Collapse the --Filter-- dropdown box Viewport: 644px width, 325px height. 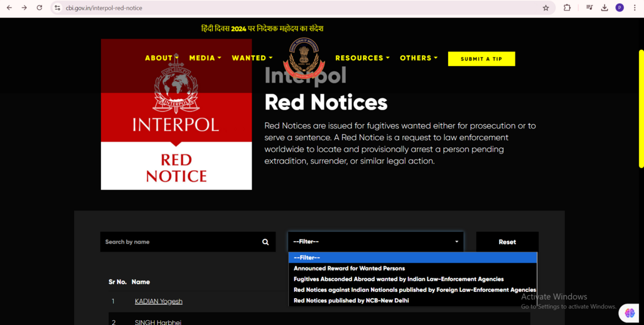(x=375, y=242)
